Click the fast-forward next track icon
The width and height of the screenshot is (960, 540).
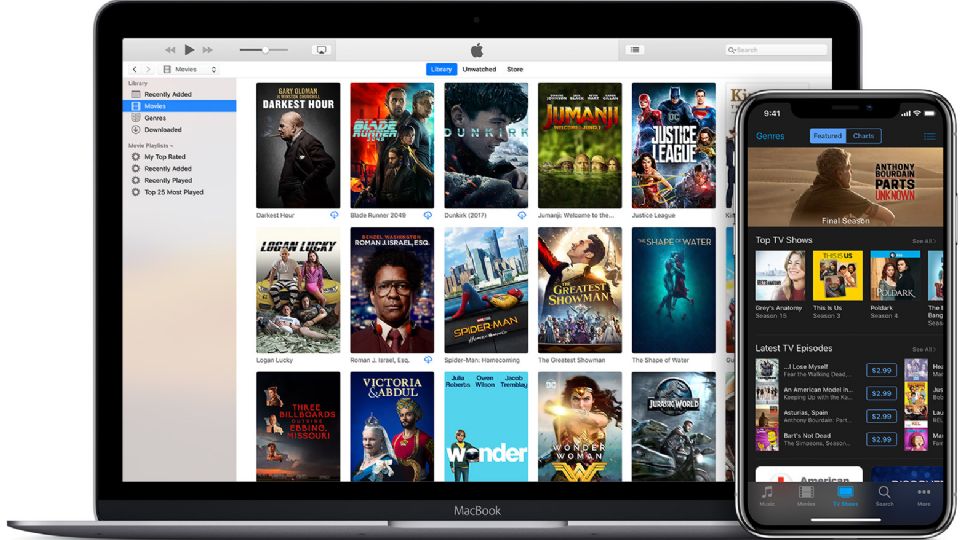tap(208, 50)
